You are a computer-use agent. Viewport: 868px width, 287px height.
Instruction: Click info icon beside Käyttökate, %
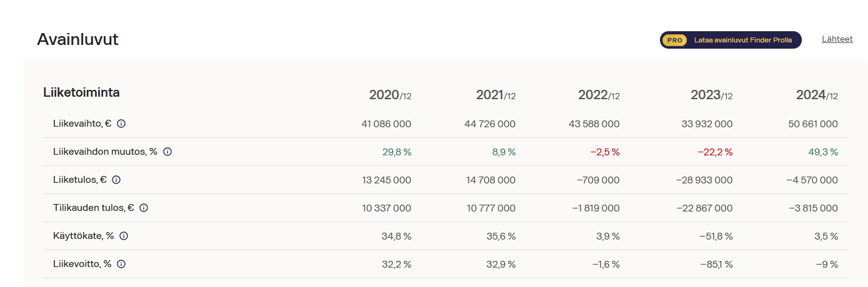click(x=124, y=236)
